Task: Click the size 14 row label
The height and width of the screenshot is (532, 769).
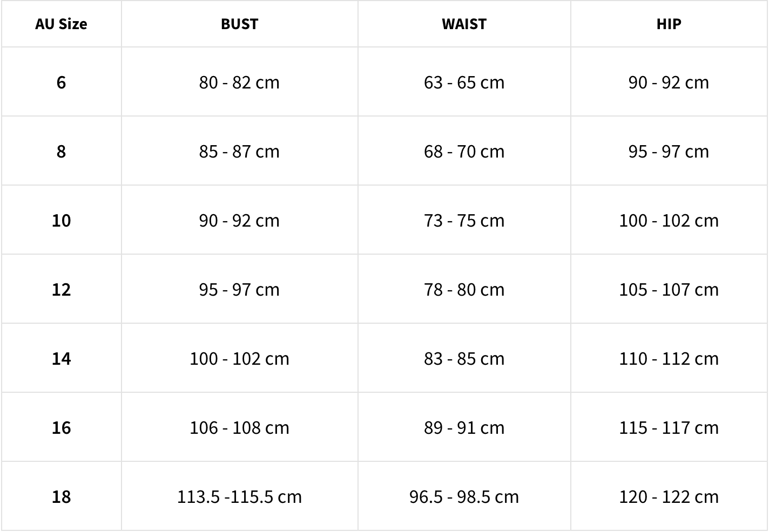Action: coord(61,358)
